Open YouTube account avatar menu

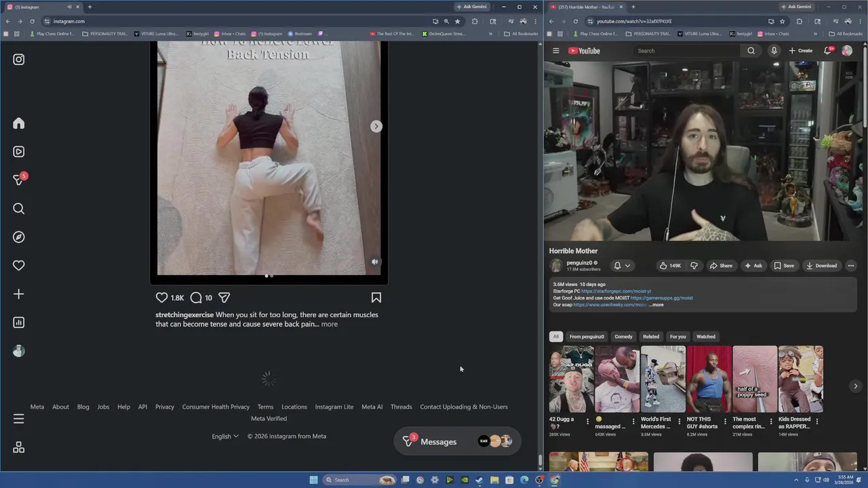[x=847, y=51]
